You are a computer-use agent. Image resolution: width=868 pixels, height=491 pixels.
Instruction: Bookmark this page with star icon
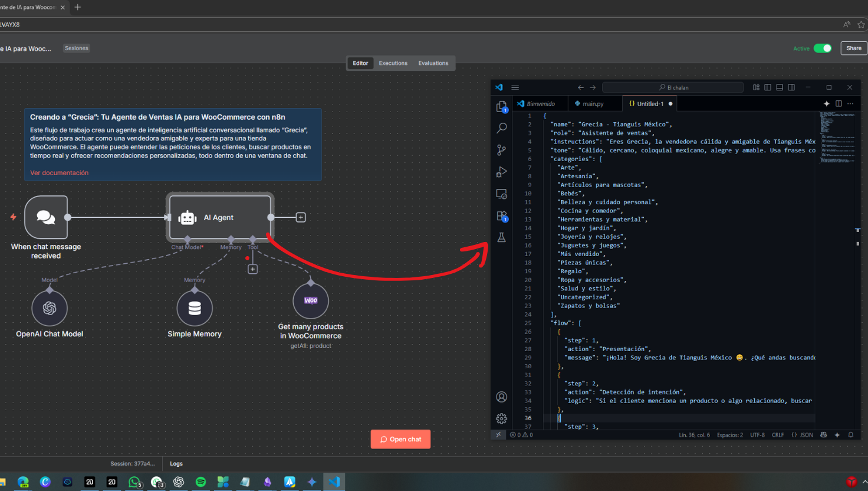pyautogui.click(x=861, y=24)
